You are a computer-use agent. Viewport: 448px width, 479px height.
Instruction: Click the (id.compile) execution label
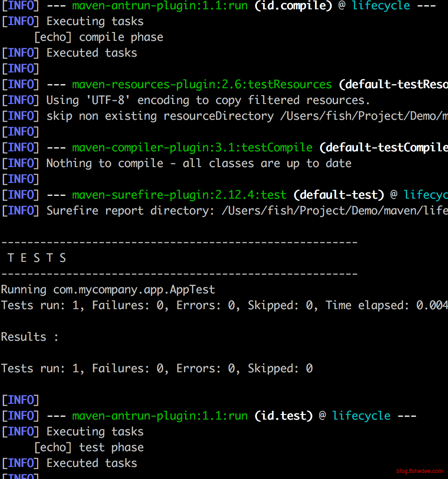pos(293,6)
